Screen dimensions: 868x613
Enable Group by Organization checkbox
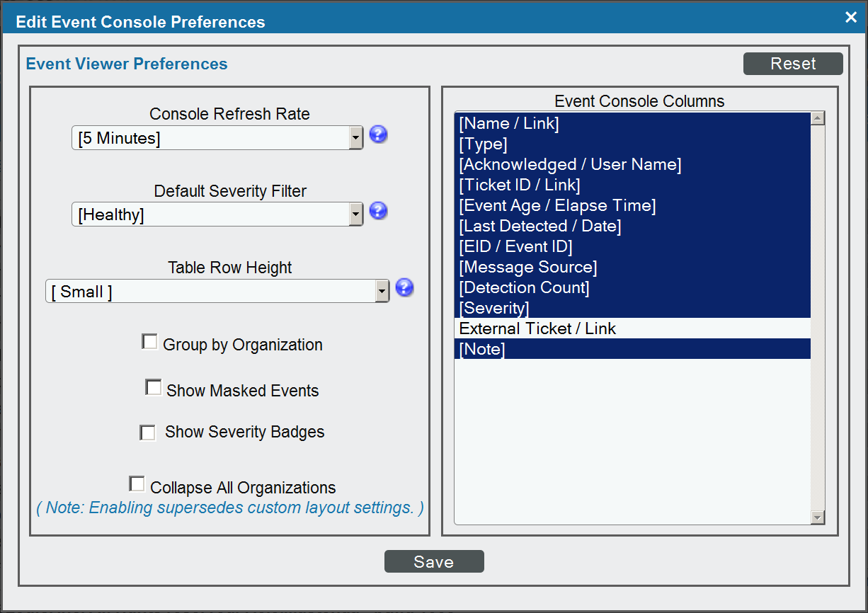[149, 343]
